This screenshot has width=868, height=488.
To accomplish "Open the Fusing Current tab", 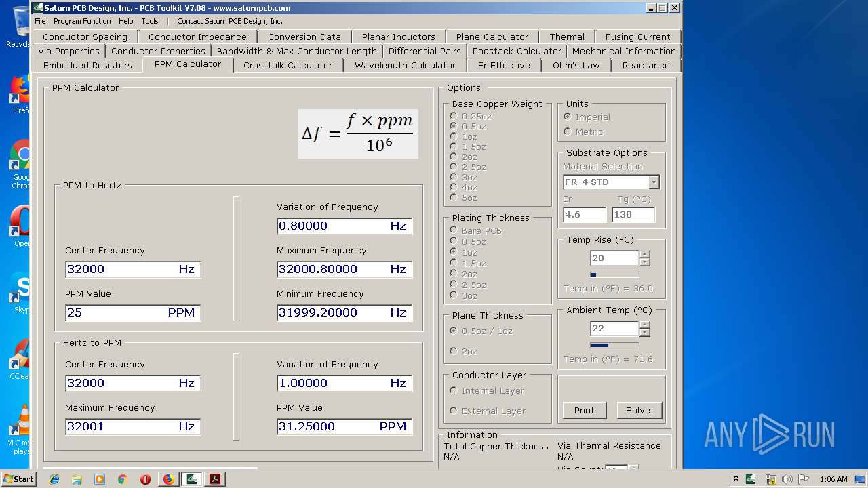I will click(x=637, y=37).
